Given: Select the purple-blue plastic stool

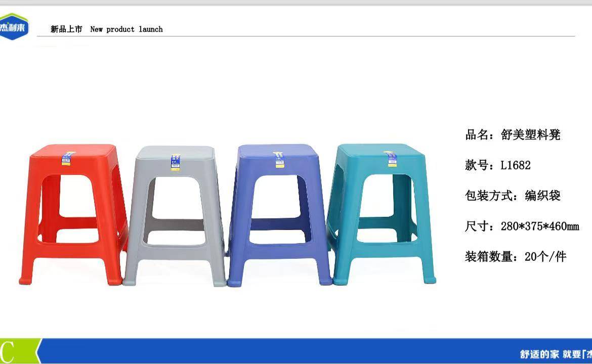Looking at the screenshot, I should 279,215.
